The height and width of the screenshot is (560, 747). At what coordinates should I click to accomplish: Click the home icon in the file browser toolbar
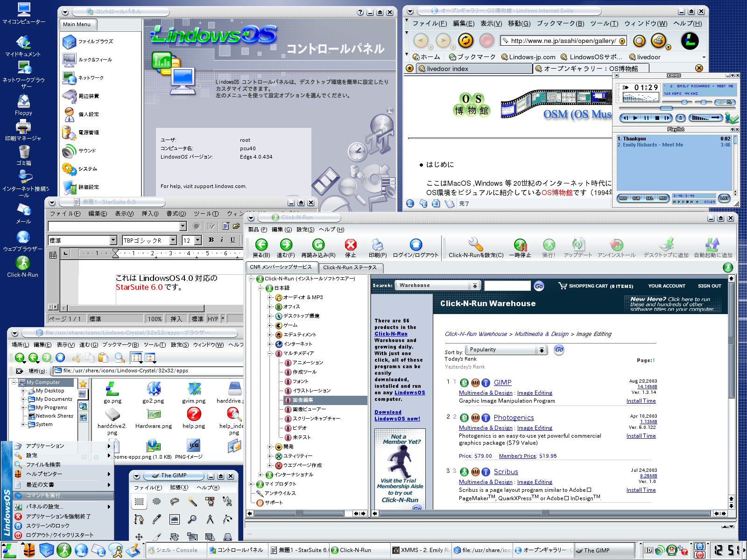(60, 357)
